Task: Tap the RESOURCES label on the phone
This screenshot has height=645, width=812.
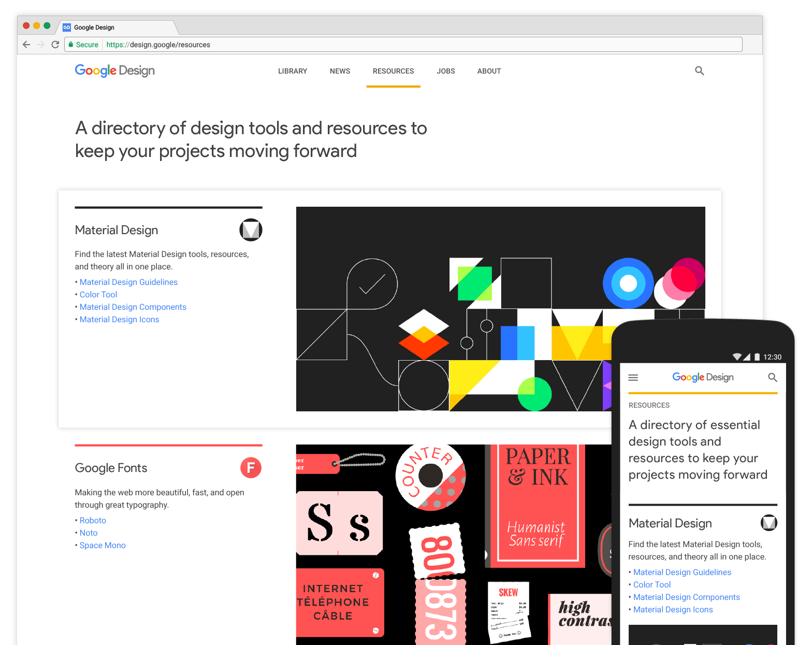Action: point(649,405)
